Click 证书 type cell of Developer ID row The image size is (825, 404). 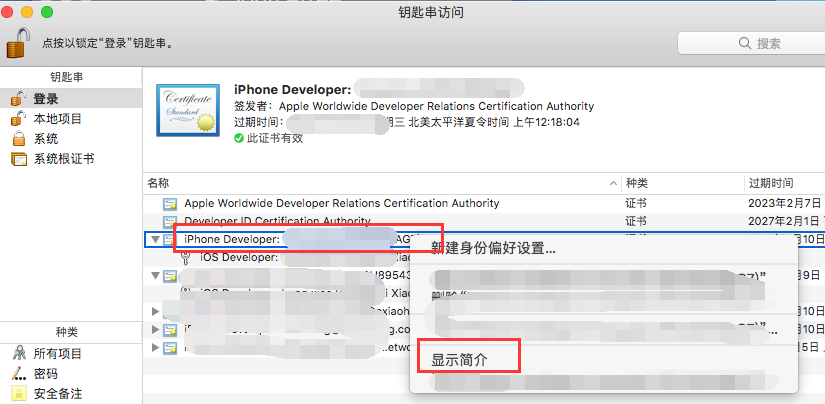636,220
